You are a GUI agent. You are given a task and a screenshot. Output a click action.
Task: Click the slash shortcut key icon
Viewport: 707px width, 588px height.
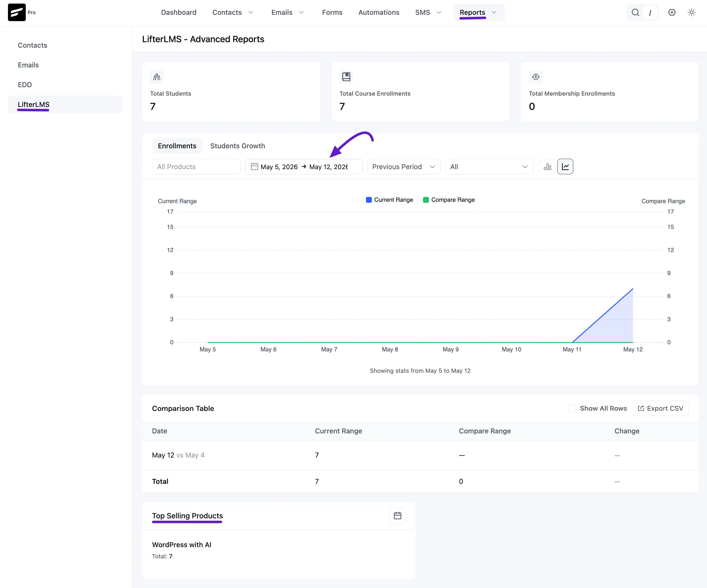tap(650, 12)
